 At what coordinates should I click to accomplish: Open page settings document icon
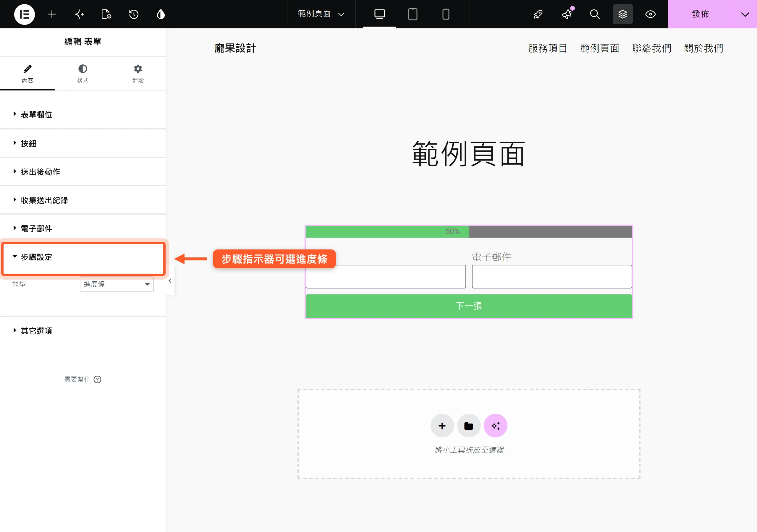point(106,14)
